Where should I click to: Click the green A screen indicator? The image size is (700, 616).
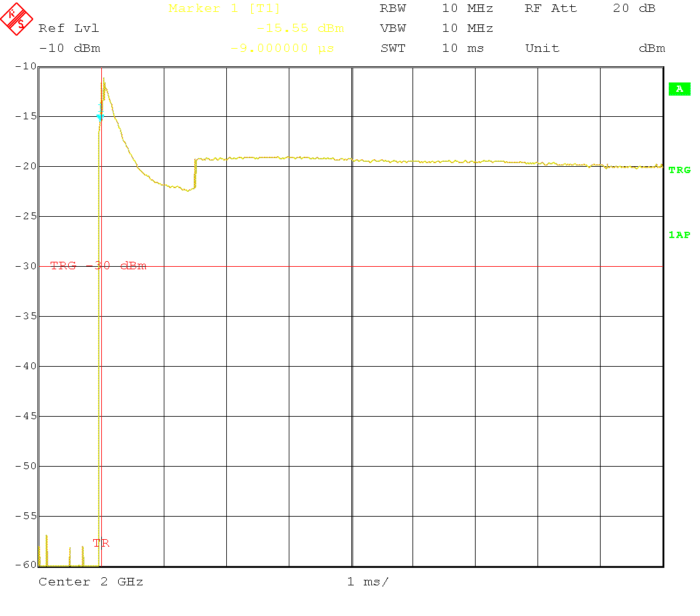tap(679, 89)
